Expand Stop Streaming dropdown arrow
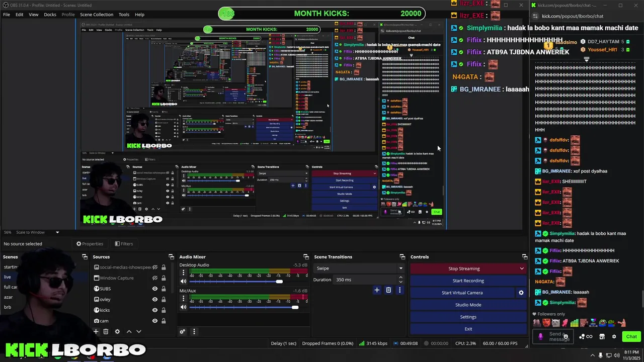The height and width of the screenshot is (362, 644). [x=522, y=268]
